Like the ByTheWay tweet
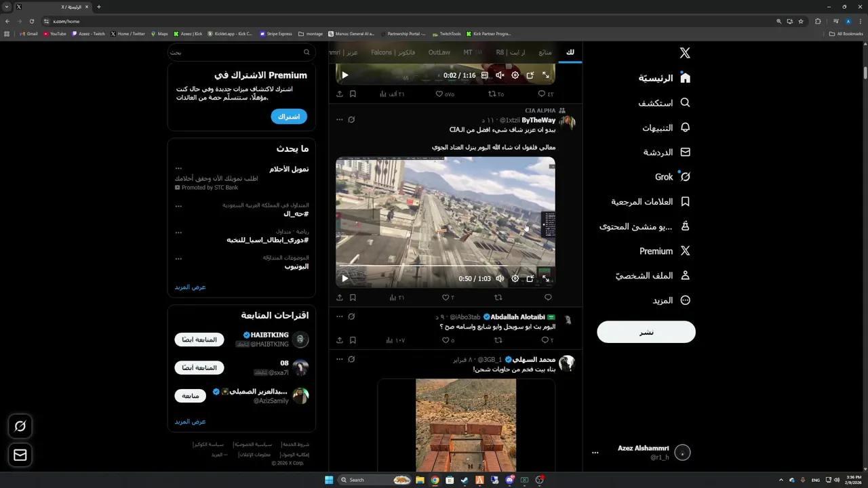 [x=448, y=298]
